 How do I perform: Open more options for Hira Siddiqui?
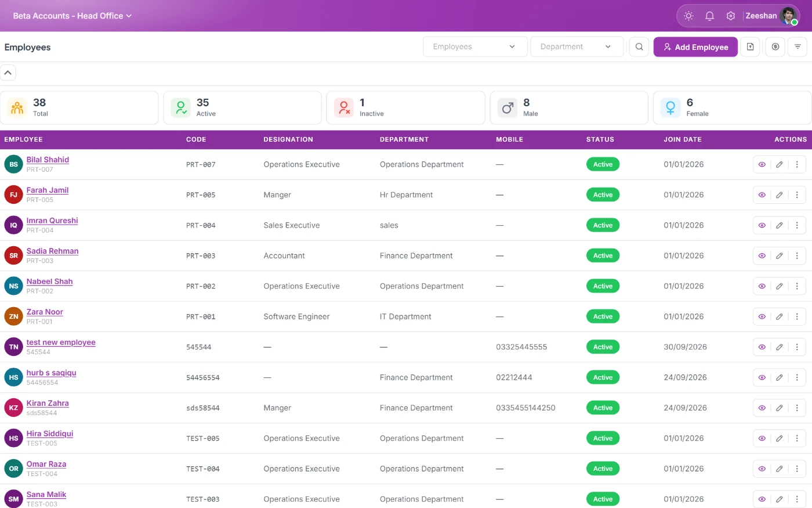[797, 438]
